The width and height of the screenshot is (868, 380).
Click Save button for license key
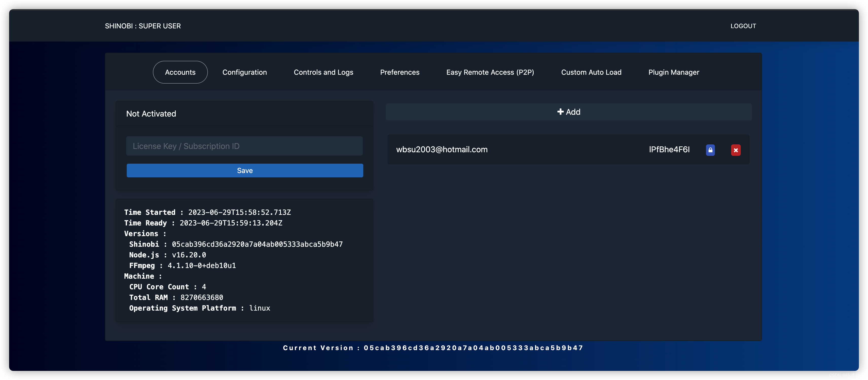coord(245,170)
